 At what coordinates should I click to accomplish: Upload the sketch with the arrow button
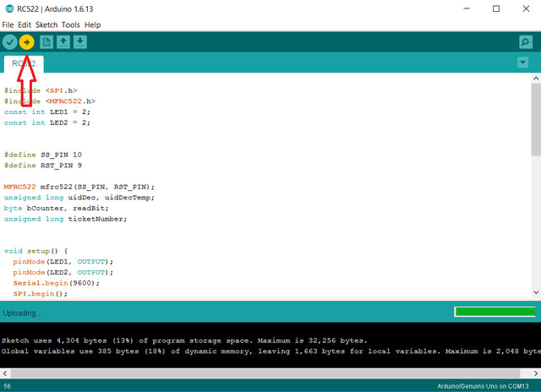(x=27, y=41)
